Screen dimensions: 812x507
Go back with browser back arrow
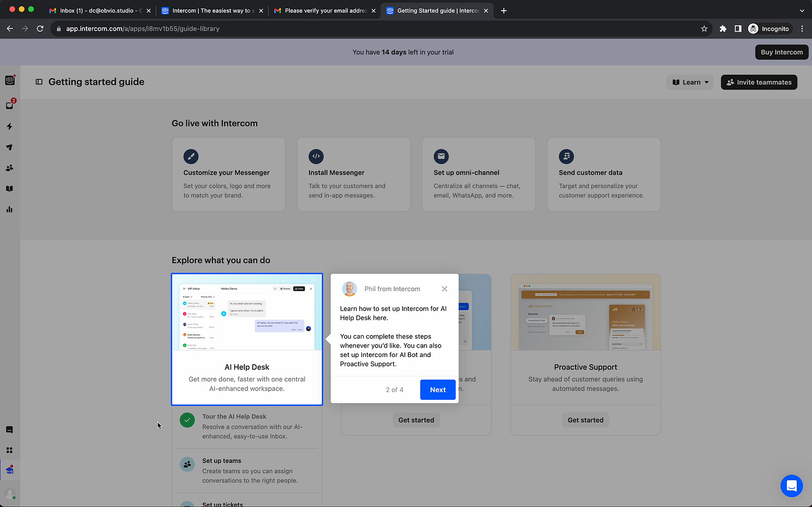(10, 28)
